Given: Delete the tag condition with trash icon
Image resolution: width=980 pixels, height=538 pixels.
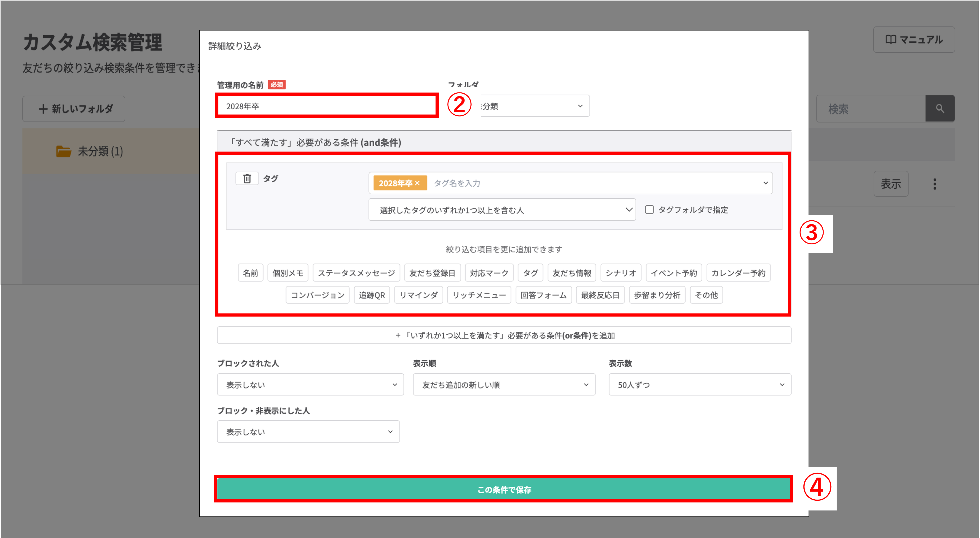Looking at the screenshot, I should click(247, 178).
